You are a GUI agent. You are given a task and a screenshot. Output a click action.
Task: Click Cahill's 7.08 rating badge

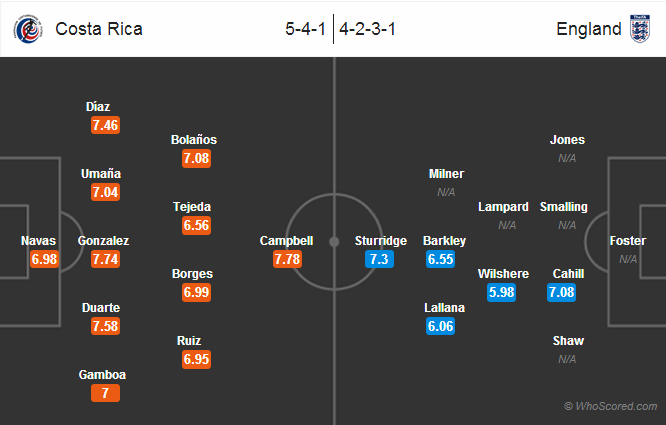[562, 292]
